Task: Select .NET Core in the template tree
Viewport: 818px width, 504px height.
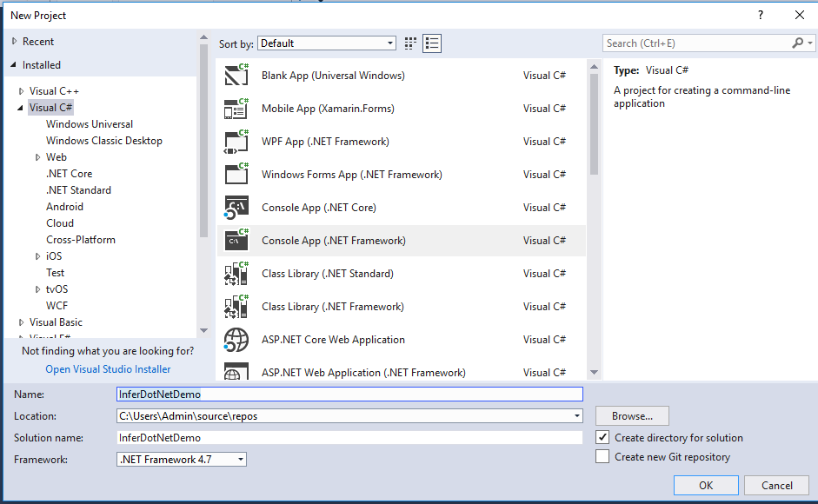Action: pyautogui.click(x=69, y=174)
